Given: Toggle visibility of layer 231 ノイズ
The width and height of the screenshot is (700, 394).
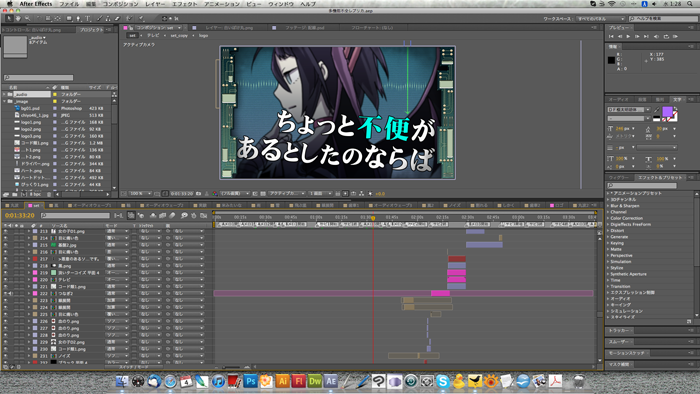Looking at the screenshot, I should click(x=5, y=356).
